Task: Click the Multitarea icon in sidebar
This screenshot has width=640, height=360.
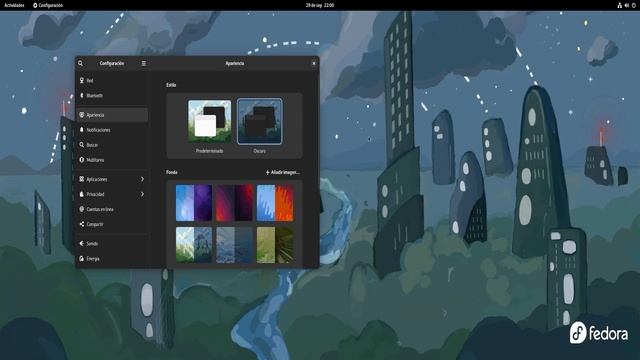Action: pyautogui.click(x=82, y=160)
